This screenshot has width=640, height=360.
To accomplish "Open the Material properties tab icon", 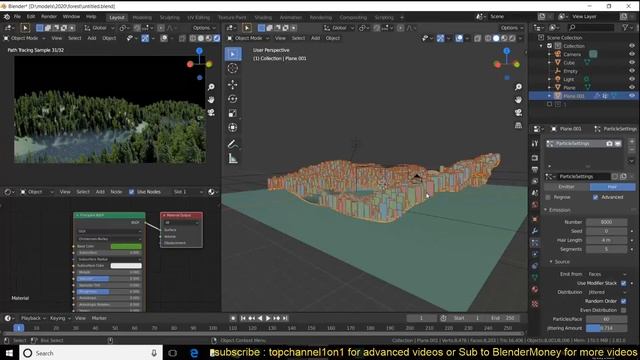I will click(535, 289).
